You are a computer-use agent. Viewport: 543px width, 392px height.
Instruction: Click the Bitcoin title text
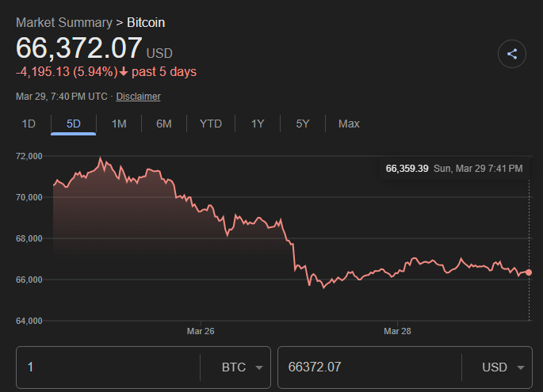(146, 22)
